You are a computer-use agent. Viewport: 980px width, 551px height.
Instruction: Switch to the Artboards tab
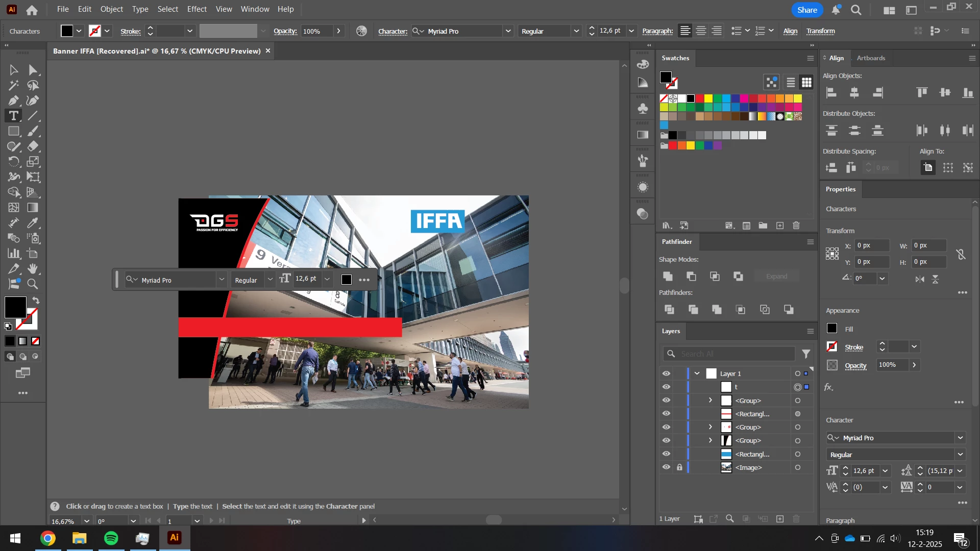(871, 58)
